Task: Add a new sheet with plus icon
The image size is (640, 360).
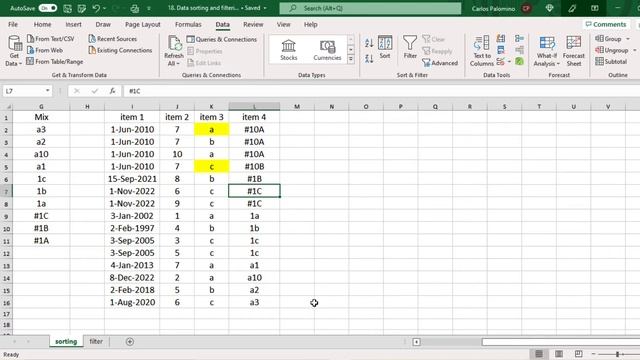Action: coord(130,342)
